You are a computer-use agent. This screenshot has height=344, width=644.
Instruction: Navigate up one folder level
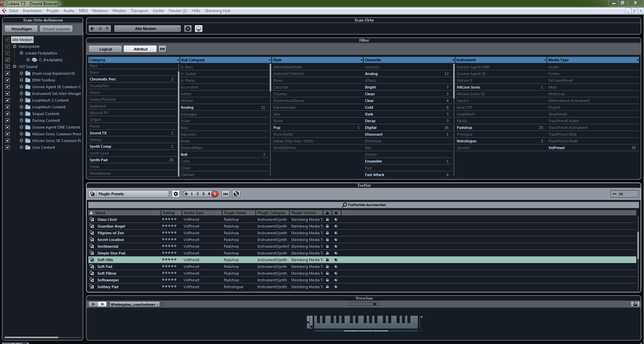(x=107, y=29)
